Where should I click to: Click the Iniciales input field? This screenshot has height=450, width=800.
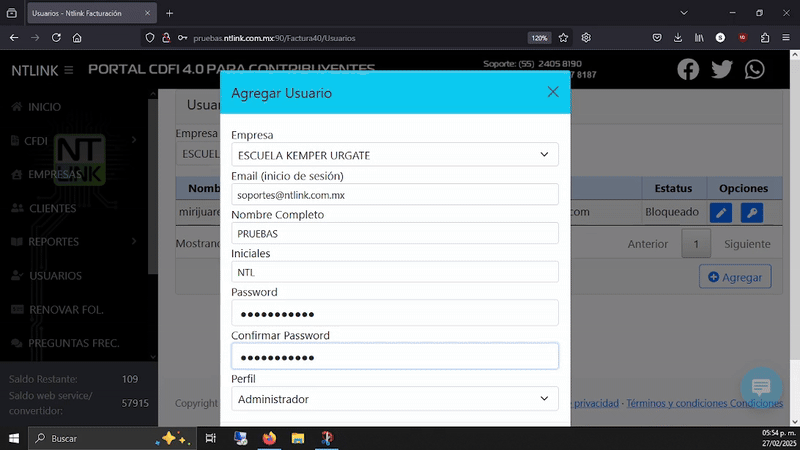394,272
